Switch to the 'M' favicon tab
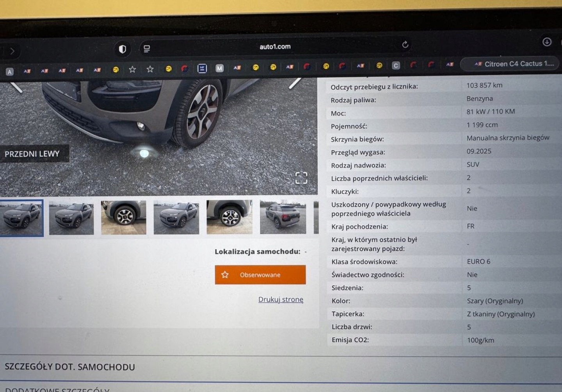Viewport: 562px width, 392px height. click(x=219, y=68)
